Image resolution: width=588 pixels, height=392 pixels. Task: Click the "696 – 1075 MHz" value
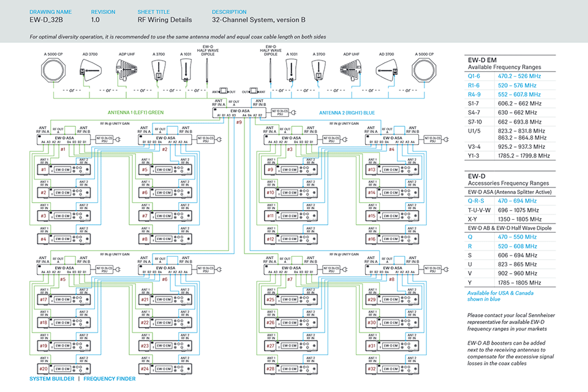click(x=518, y=210)
